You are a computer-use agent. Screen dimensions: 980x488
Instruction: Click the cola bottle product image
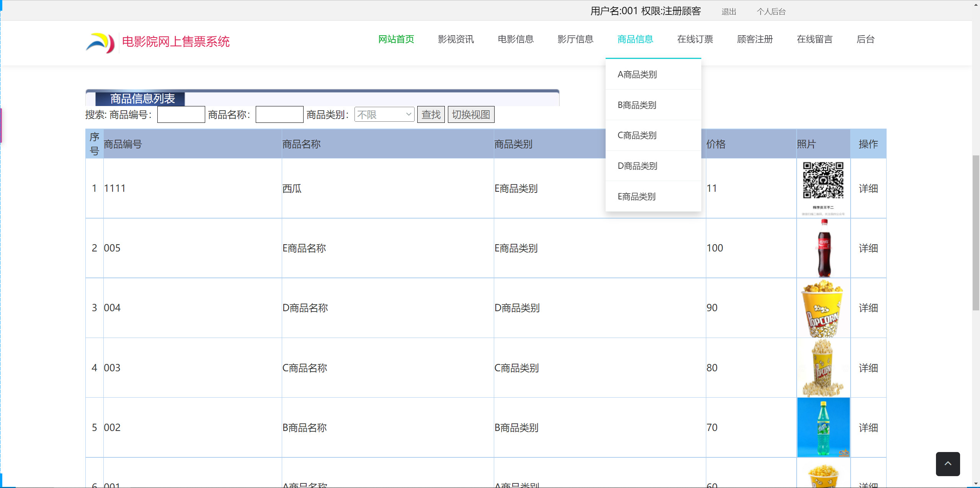click(823, 248)
